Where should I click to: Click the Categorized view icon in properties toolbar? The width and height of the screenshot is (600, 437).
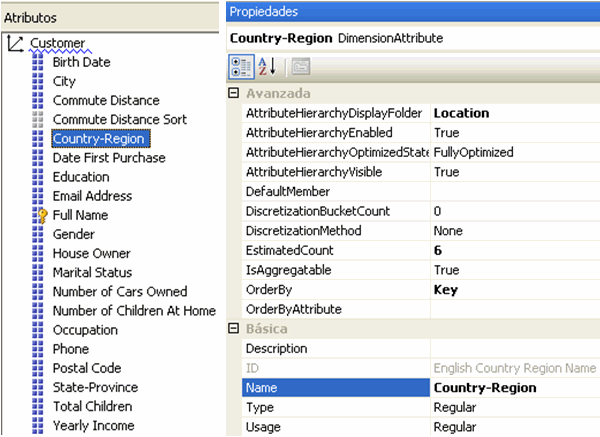tap(240, 67)
